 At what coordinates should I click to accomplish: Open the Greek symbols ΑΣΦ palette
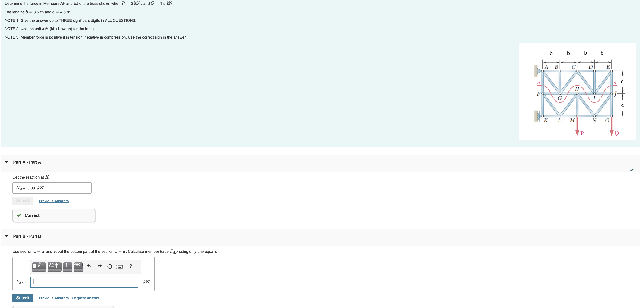pyautogui.click(x=54, y=267)
